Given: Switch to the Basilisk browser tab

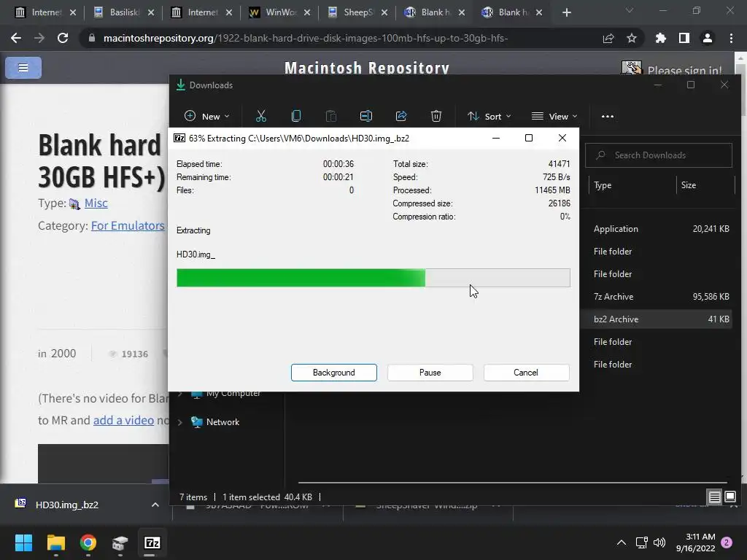Looking at the screenshot, I should click(x=124, y=12).
